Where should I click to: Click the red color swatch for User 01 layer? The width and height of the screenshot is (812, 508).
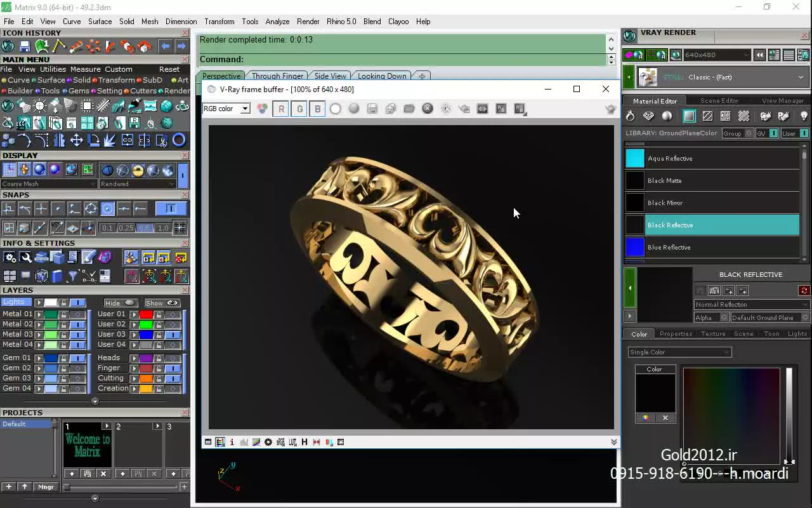tap(146, 314)
